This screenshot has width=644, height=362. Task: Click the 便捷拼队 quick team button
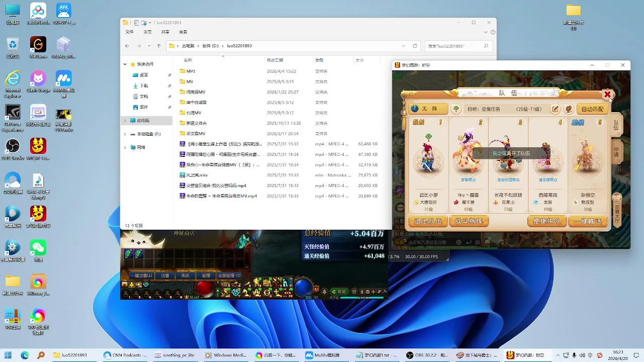[x=547, y=221]
